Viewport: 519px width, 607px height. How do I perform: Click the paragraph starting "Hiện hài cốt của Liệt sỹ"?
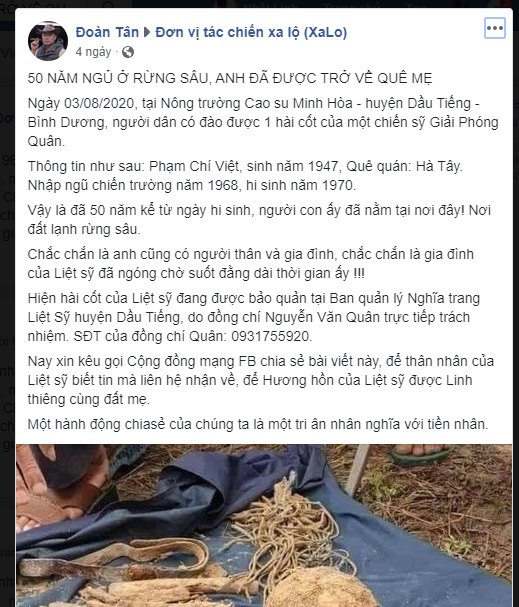coord(254,317)
